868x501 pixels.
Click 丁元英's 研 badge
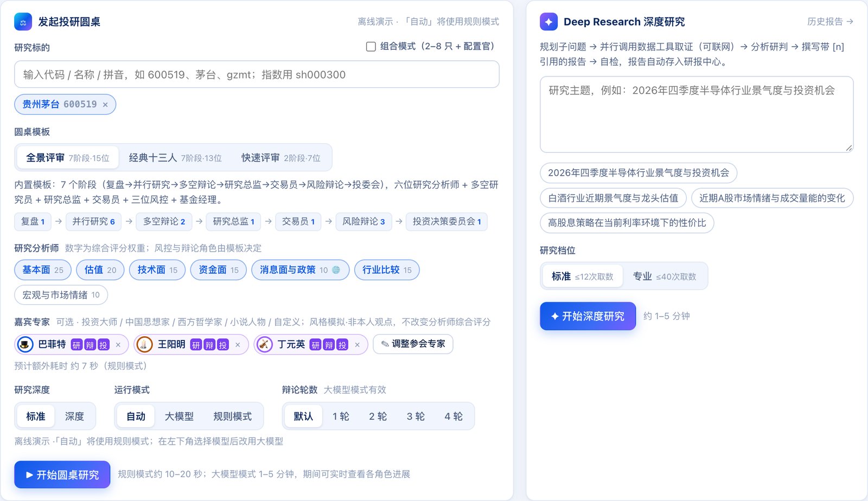(315, 345)
